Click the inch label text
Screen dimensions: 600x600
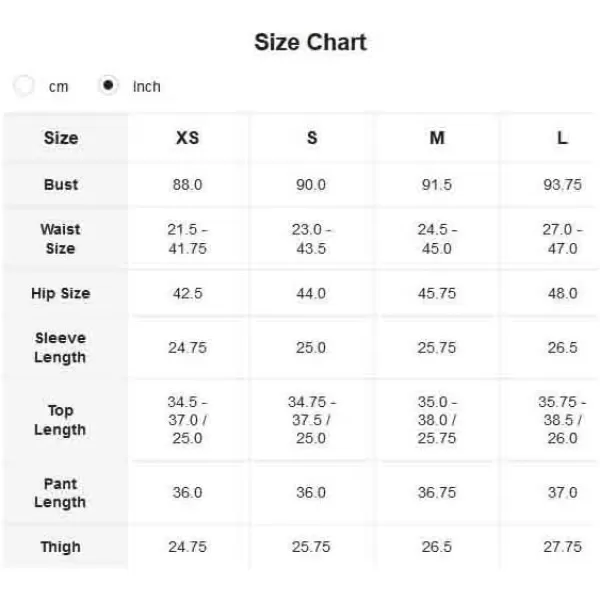pos(147,87)
